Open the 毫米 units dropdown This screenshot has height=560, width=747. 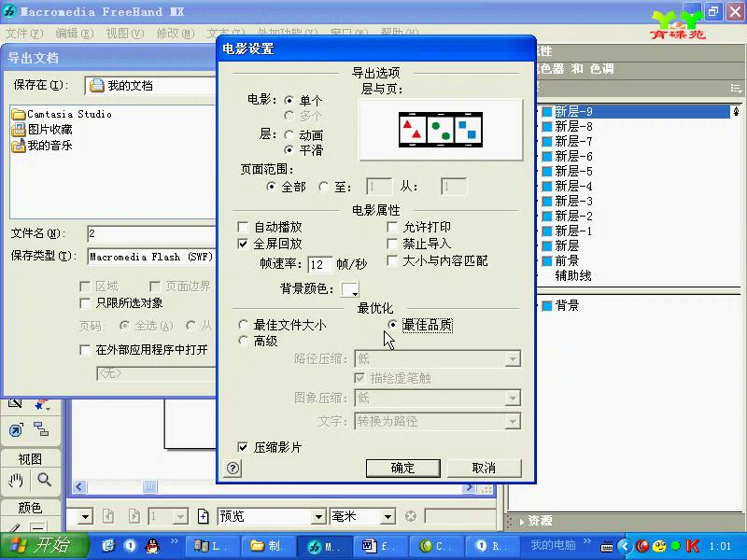tap(388, 517)
